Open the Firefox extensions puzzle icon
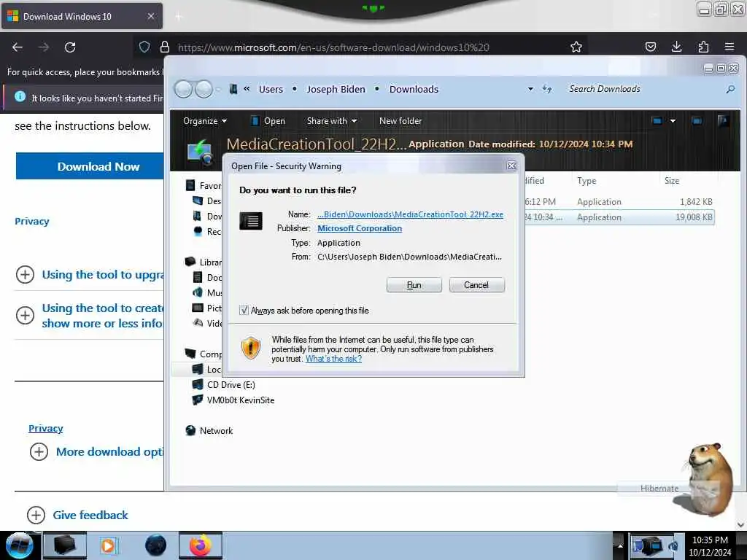The width and height of the screenshot is (747, 560). point(703,47)
